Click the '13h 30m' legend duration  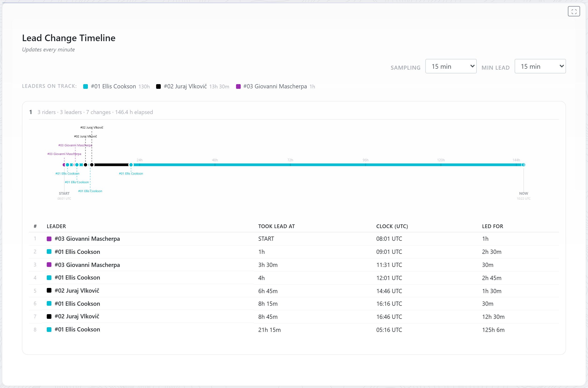(219, 87)
